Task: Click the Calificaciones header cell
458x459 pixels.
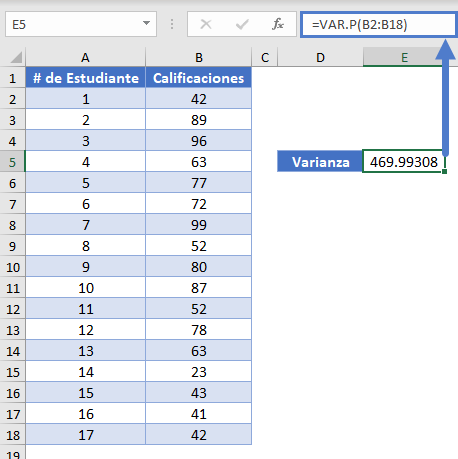Action: coord(199,78)
